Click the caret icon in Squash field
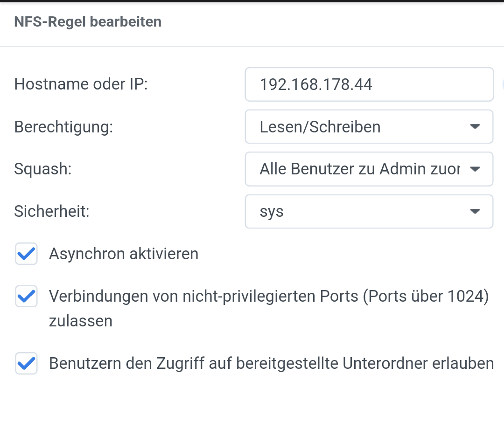Viewport: 504px width, 422px height. point(475,169)
